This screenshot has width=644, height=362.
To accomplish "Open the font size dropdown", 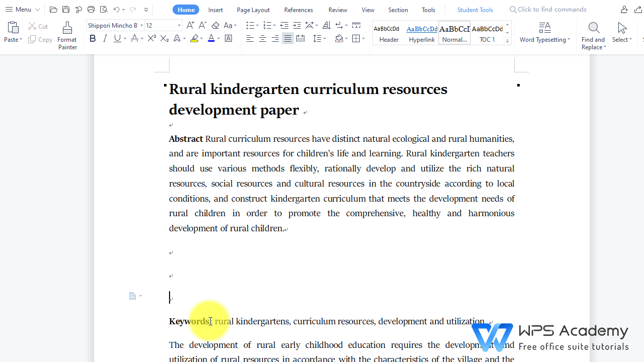I will tap(179, 25).
